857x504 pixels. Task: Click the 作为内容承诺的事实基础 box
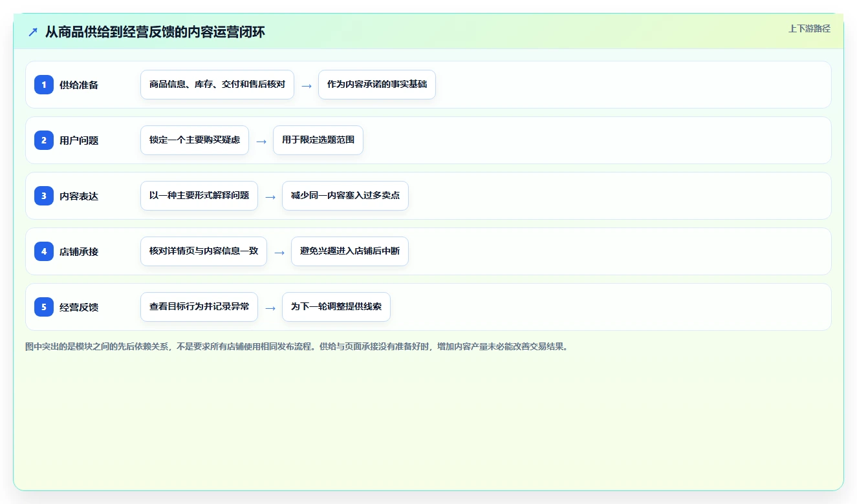coord(377,85)
